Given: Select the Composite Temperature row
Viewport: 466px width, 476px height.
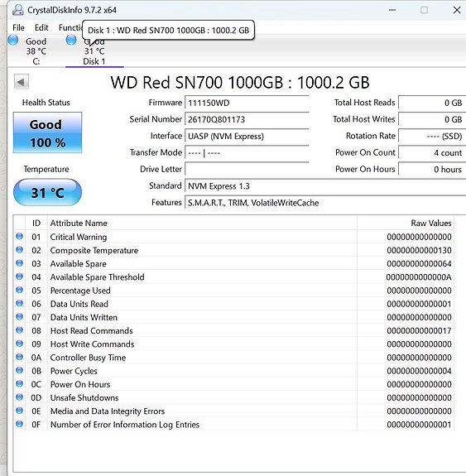Looking at the screenshot, I should point(233,250).
